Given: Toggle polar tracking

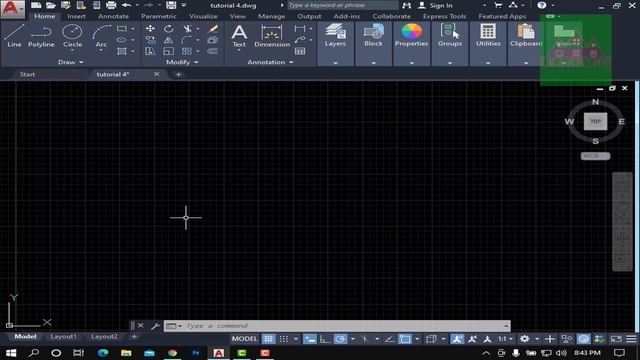Looking at the screenshot, I should click(340, 339).
